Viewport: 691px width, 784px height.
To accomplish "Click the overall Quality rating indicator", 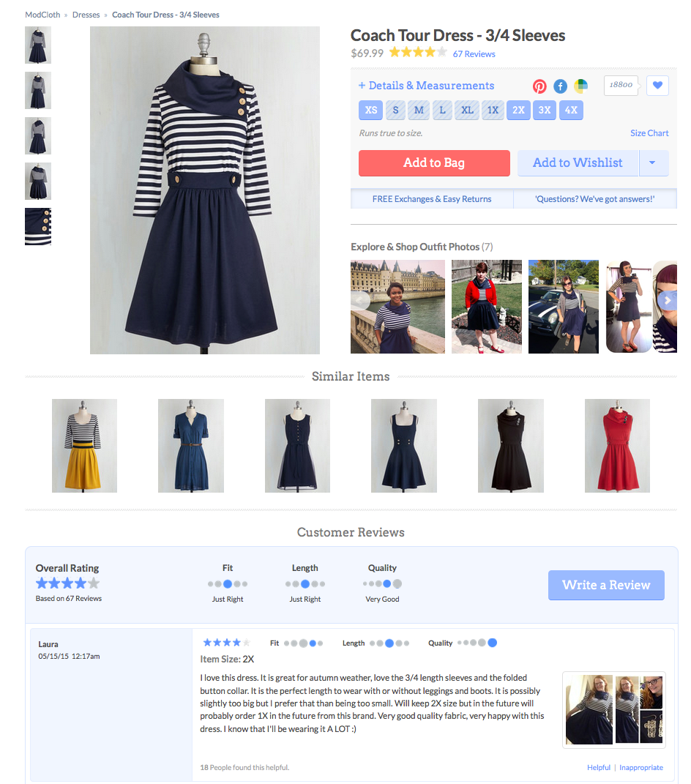I will [x=383, y=583].
